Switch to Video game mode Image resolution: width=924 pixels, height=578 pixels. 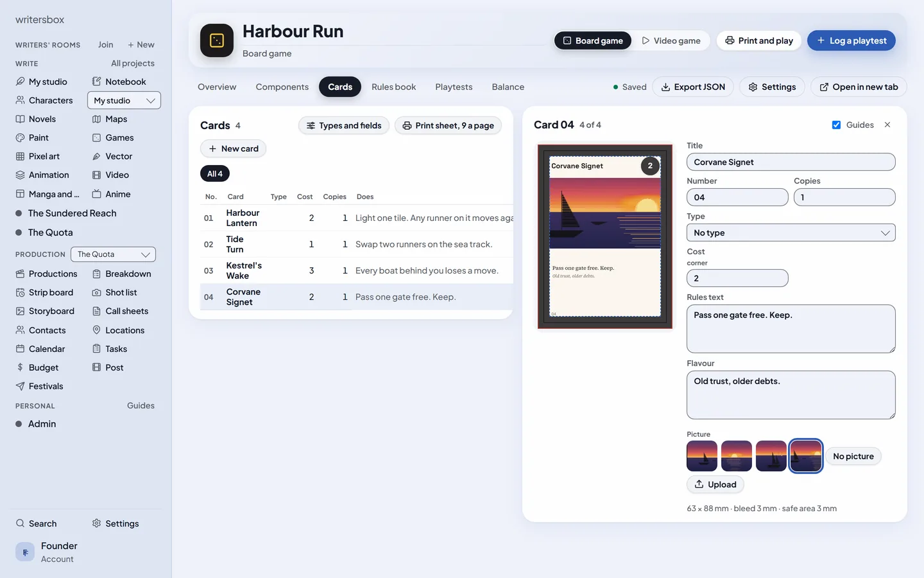point(671,40)
